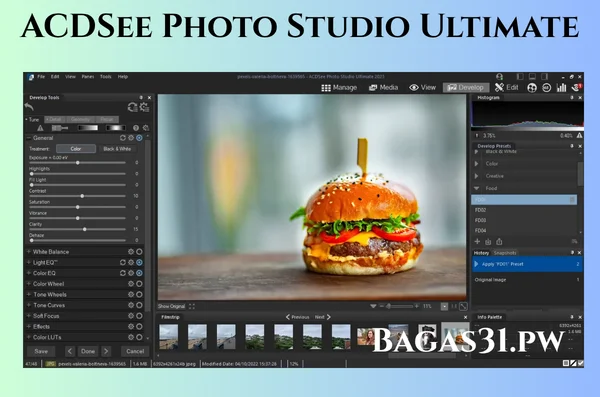This screenshot has height=397, width=600.
Task: Expand the Tone Curves group
Action: tap(29, 305)
